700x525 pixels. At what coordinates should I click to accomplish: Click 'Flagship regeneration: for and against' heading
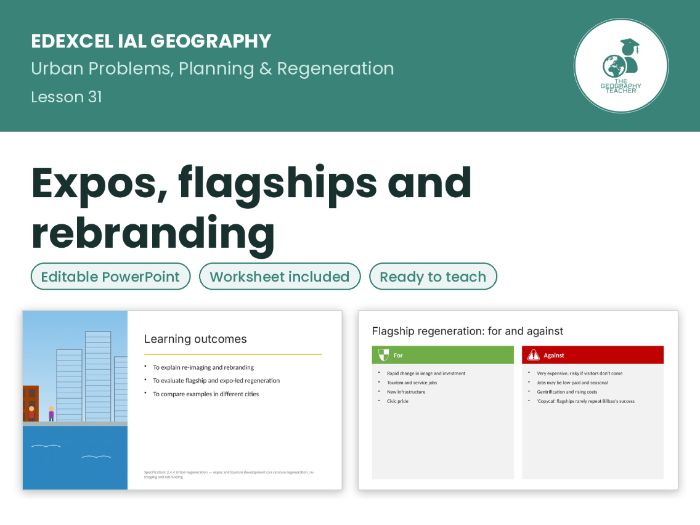coord(467,331)
